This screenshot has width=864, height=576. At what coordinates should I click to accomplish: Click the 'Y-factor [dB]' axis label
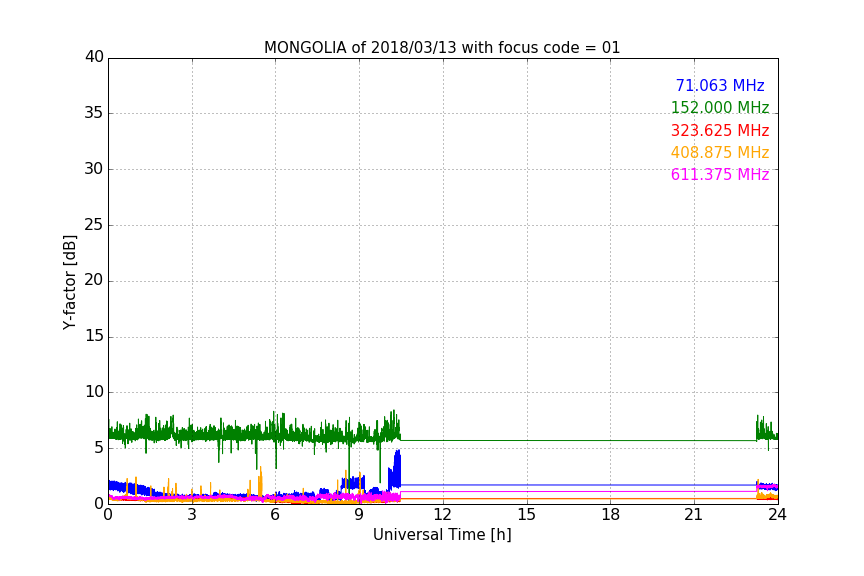(x=69, y=282)
